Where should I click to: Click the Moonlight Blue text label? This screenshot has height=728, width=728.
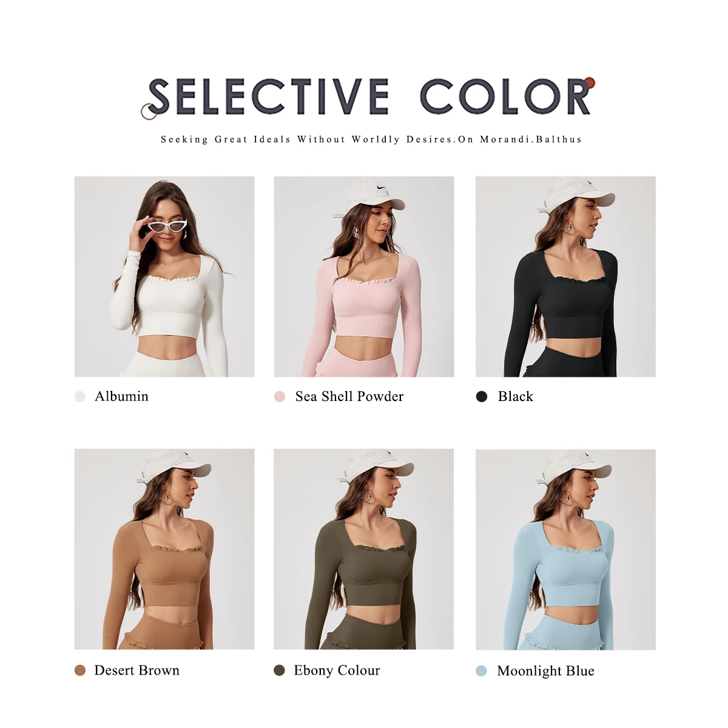click(546, 671)
